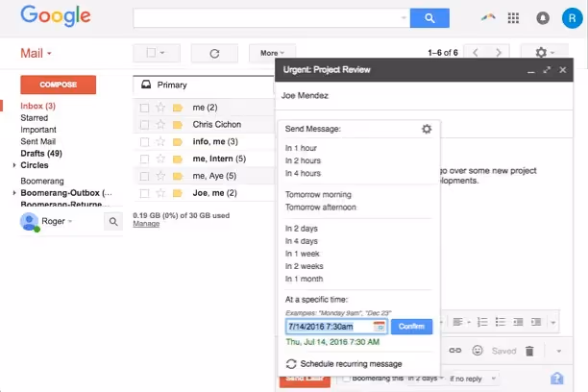Viewport: 588px width, 392px height.
Task: Open the text alignment control
Action: pyautogui.click(x=461, y=322)
